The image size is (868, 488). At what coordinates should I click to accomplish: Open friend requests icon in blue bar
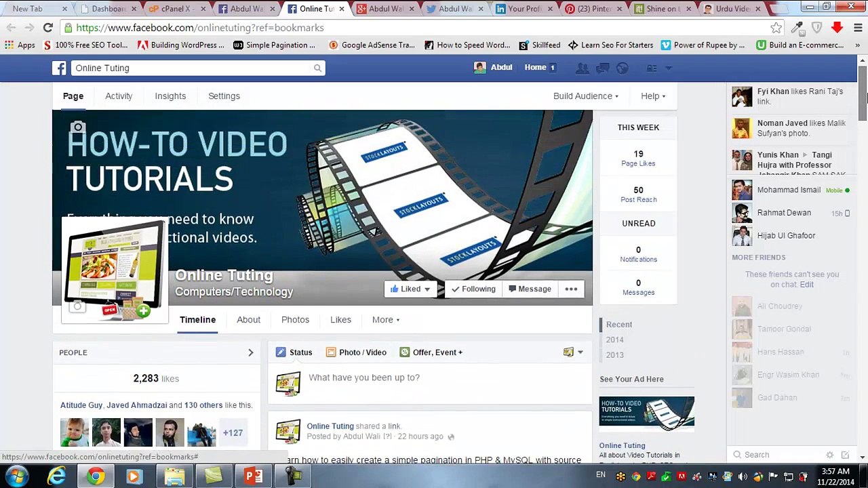(x=582, y=68)
